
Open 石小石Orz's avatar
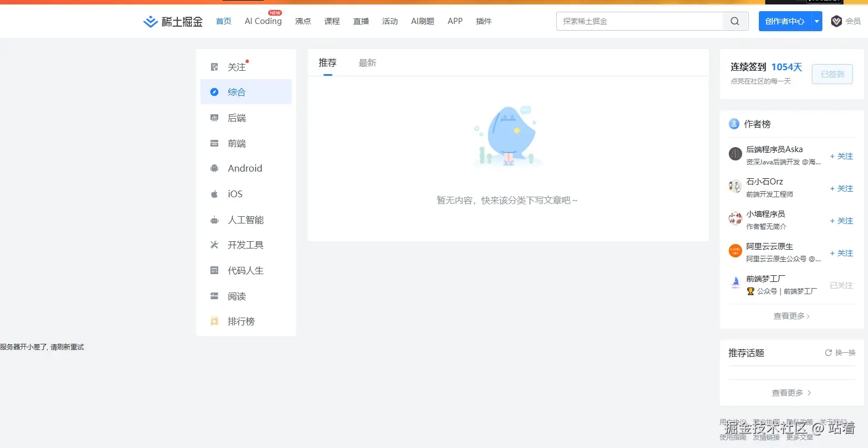pyautogui.click(x=735, y=186)
